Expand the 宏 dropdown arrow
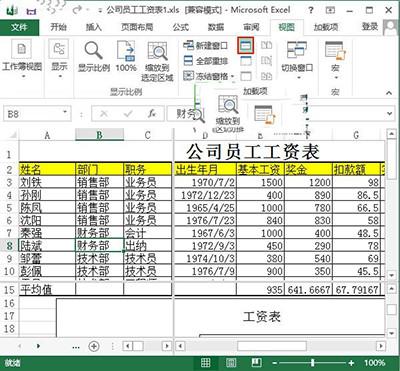The width and height of the screenshot is (400, 371). pyautogui.click(x=336, y=77)
